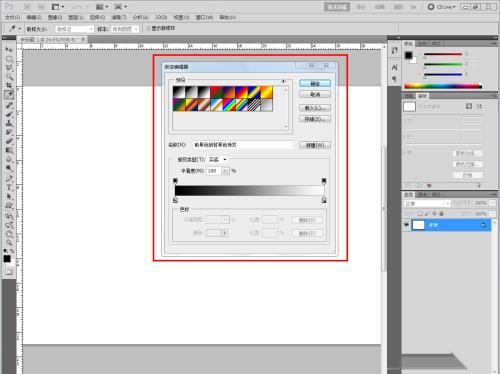Hide the Background layer eye icon
500x374 pixels.
tap(407, 225)
